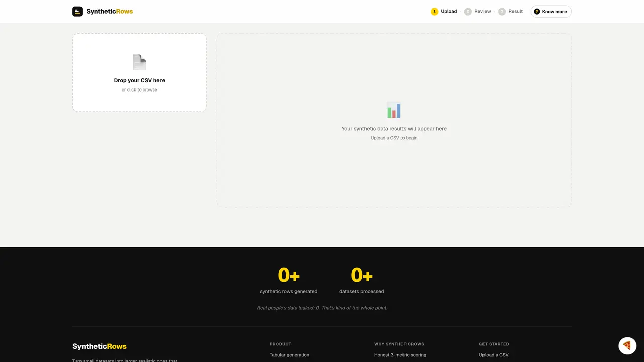Open the Know more button
Image resolution: width=644 pixels, height=362 pixels.
coord(551,11)
